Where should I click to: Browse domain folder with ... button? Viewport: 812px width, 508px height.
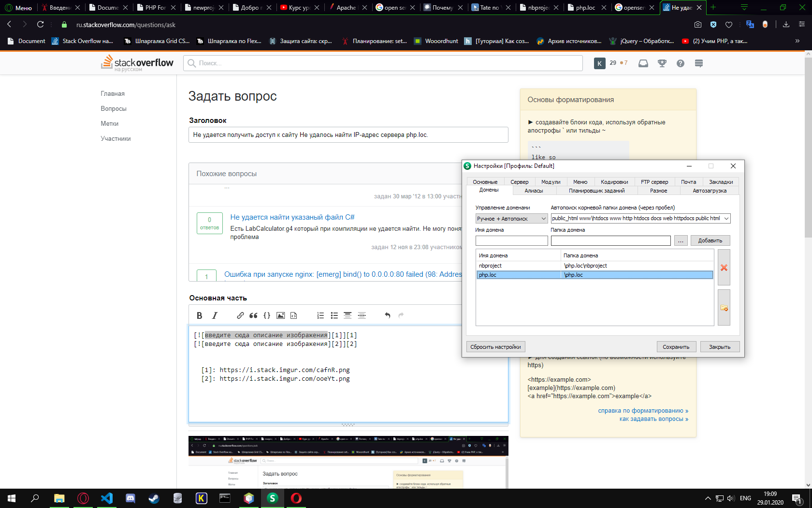coord(681,240)
